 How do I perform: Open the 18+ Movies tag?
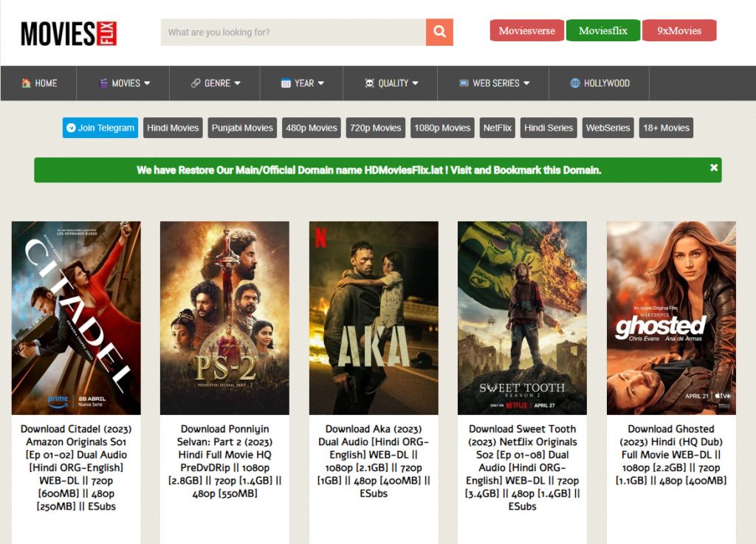666,128
